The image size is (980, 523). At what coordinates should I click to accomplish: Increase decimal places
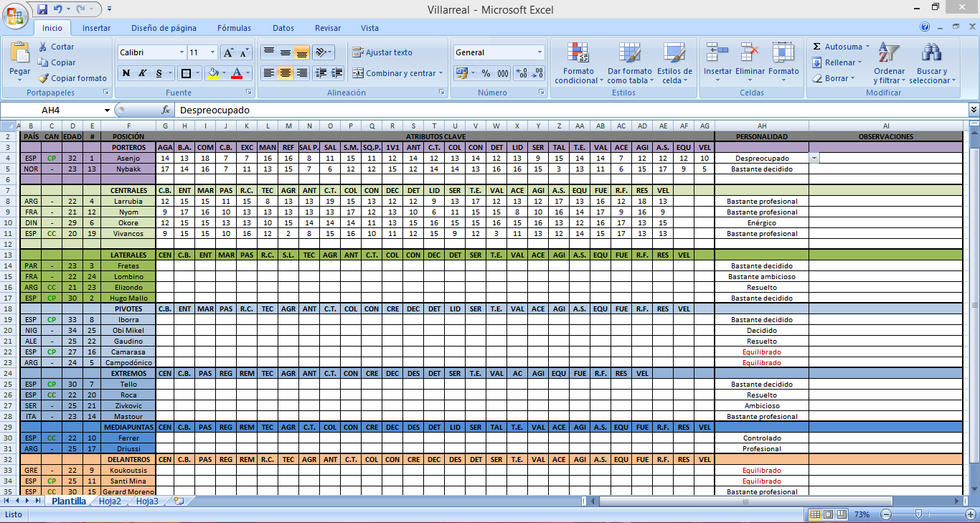(x=521, y=72)
